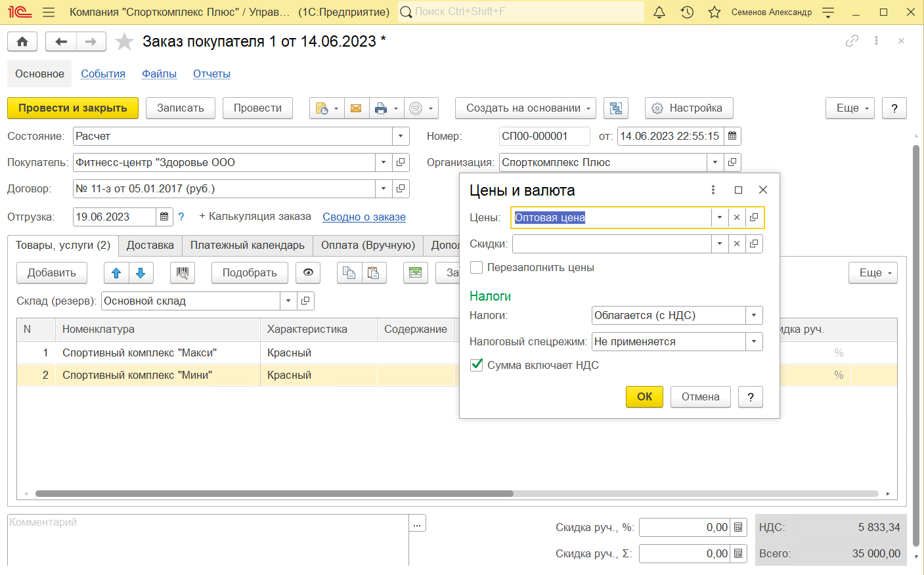The image size is (924, 575).
Task: Expand the Налоги dropdown arrow
Action: tap(754, 315)
